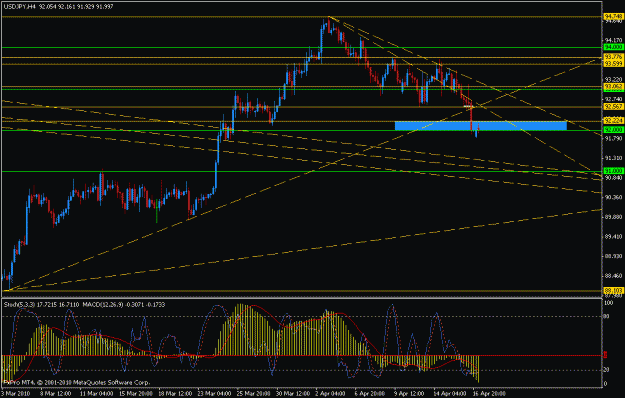Click the 93.220 price scale value
625x398 pixels.
pyautogui.click(x=613, y=79)
